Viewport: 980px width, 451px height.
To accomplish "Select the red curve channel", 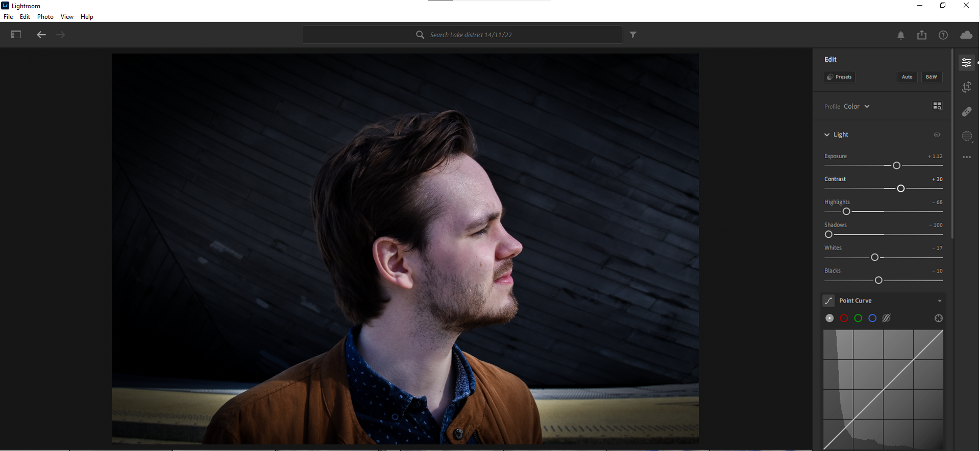I will pyautogui.click(x=844, y=318).
